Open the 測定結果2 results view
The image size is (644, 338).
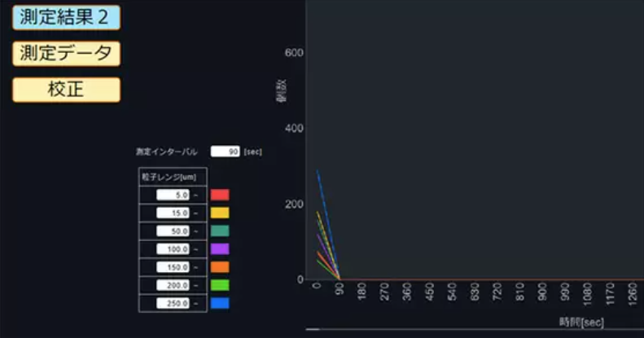click(x=66, y=17)
